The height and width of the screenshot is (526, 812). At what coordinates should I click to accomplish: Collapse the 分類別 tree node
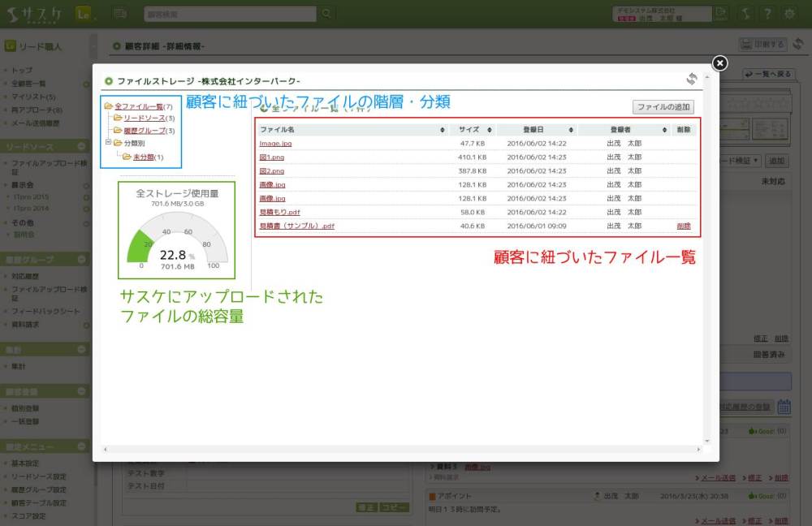tap(107, 143)
